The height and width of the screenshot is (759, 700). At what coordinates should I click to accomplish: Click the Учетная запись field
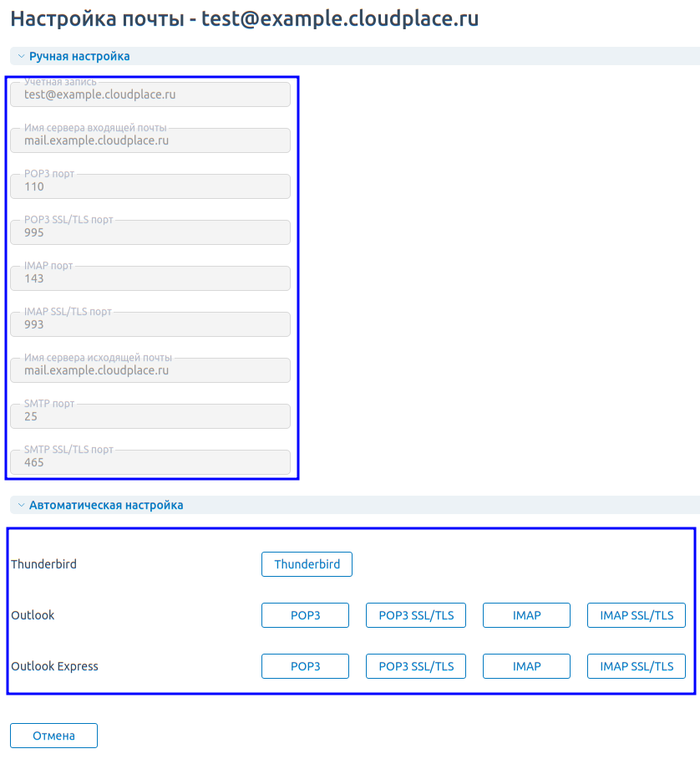pyautogui.click(x=150, y=94)
